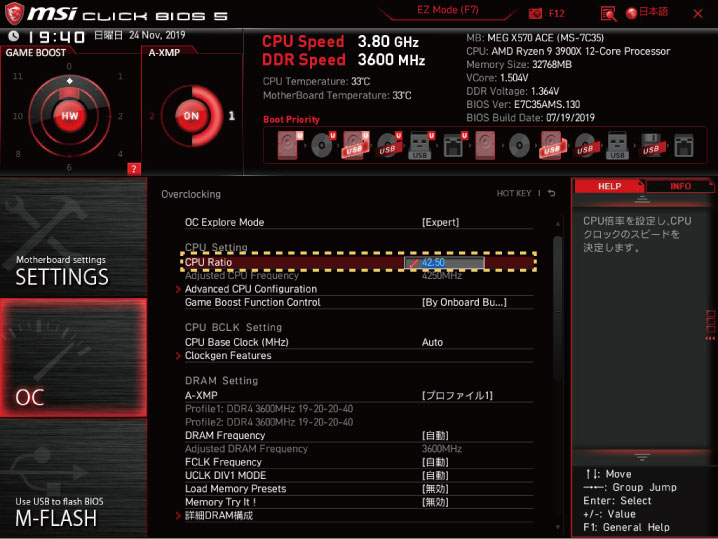Viewport: 718px width, 539px height.
Task: Switch to EZ Mode (F7)
Action: pos(447,10)
